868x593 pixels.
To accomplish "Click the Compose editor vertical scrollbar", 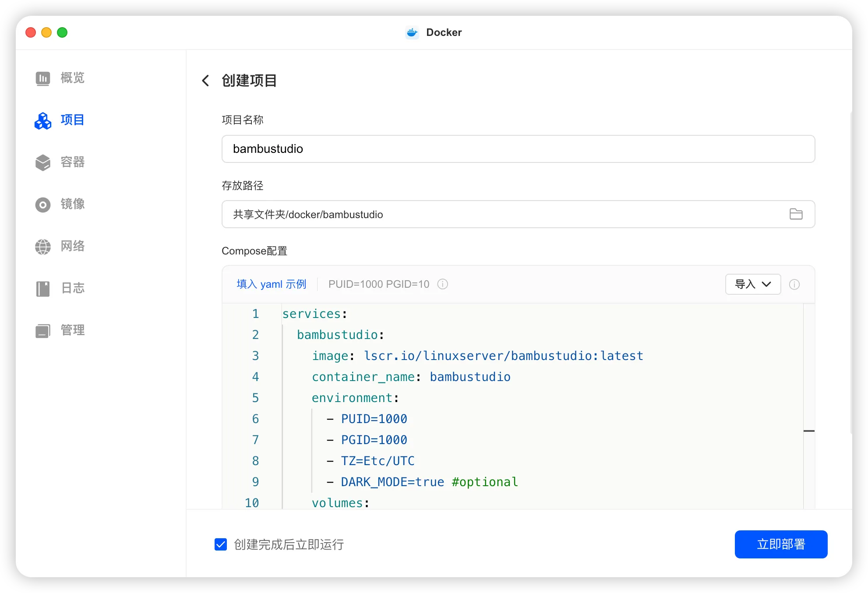I will [x=809, y=406].
